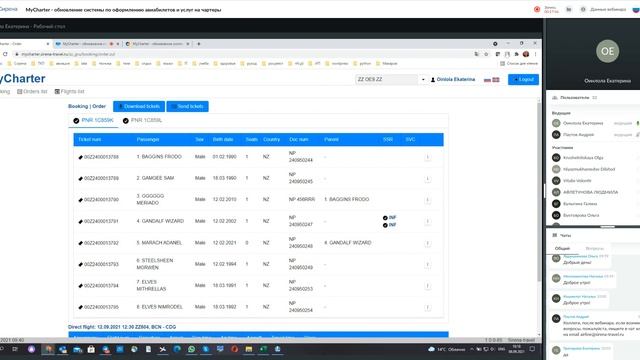Image resolution: width=640 pixels, height=360 pixels.
Task: Edit ticket for passenger BAGGINS FRODO
Action: point(80,157)
